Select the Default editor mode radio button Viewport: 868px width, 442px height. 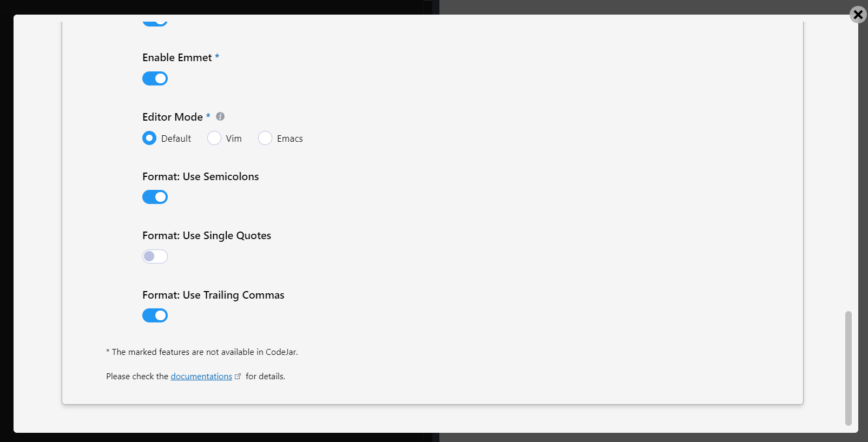(149, 138)
